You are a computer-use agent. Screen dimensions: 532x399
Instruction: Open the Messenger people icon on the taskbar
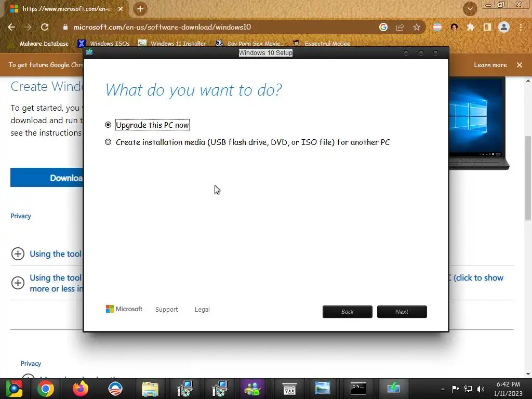(x=252, y=389)
